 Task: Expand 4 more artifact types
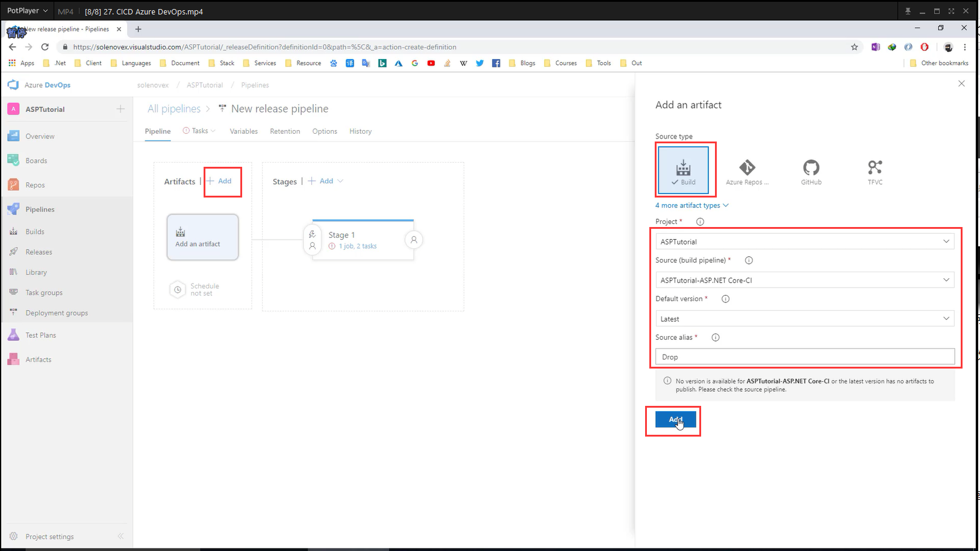coord(691,205)
